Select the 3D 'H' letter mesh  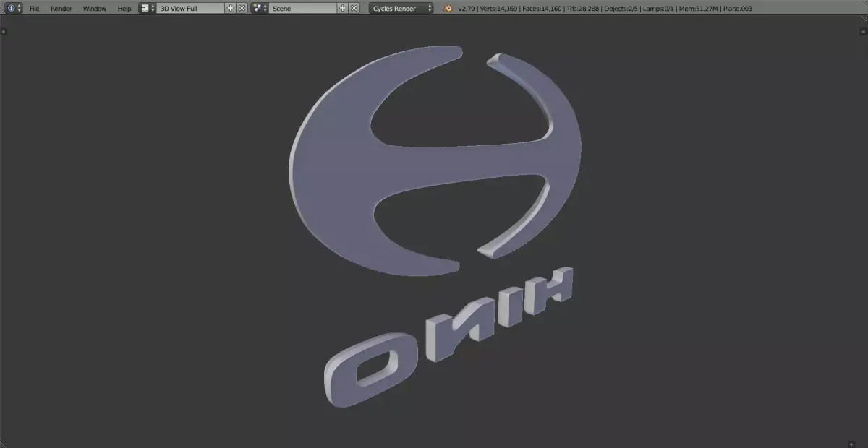[x=550, y=289]
